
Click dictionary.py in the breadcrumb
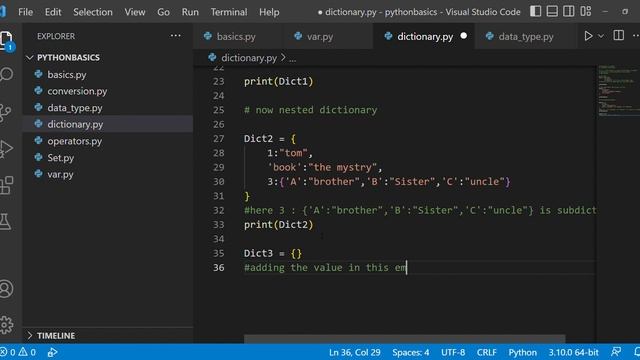249,58
